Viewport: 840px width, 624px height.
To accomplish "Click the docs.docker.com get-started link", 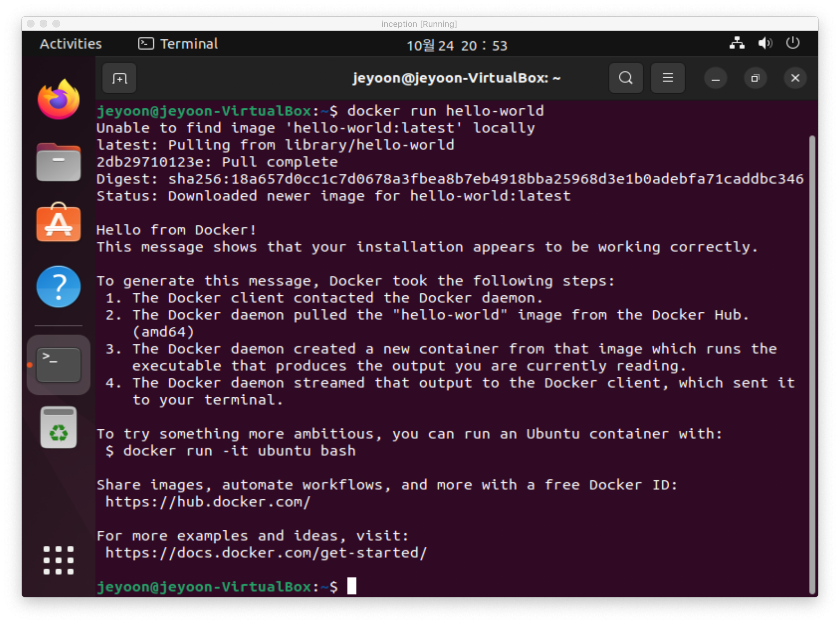I will (x=266, y=553).
